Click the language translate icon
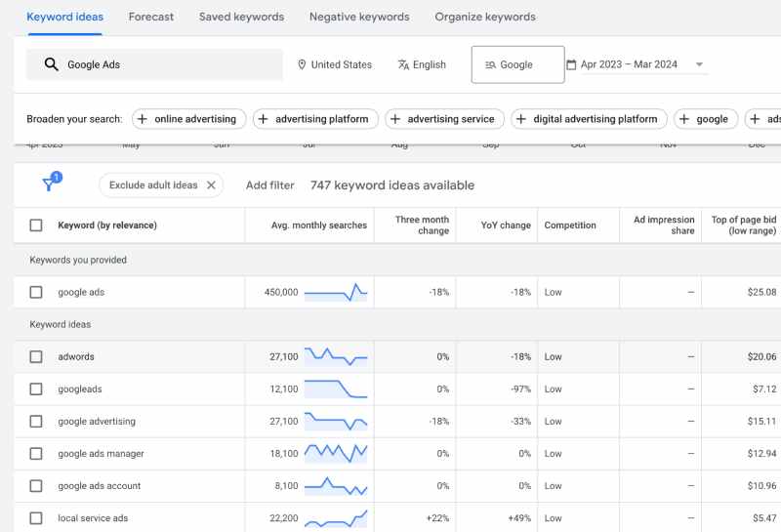Viewport: 781px width, 532px height. 403,64
